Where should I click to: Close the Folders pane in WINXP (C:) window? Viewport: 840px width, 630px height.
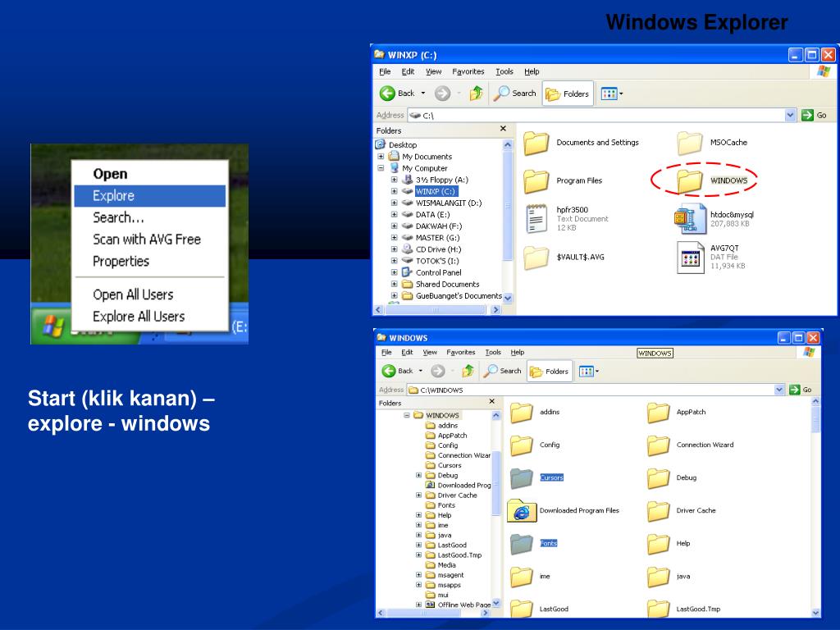(503, 129)
